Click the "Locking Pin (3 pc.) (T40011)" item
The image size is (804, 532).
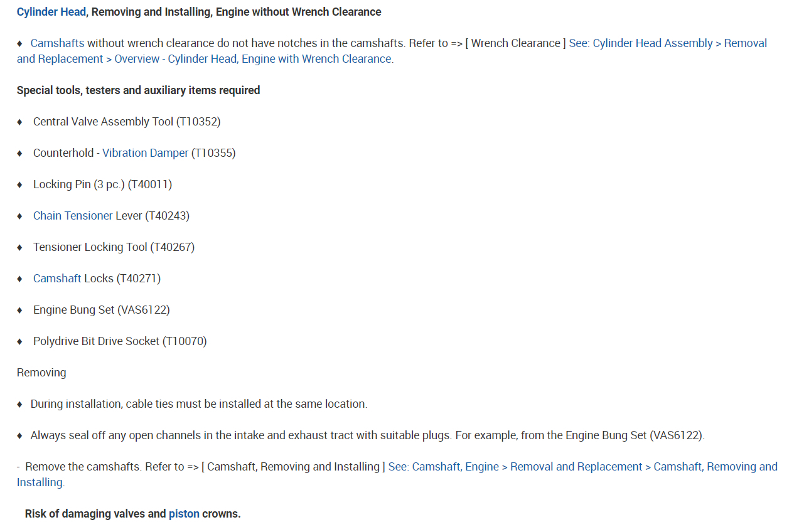(x=102, y=184)
